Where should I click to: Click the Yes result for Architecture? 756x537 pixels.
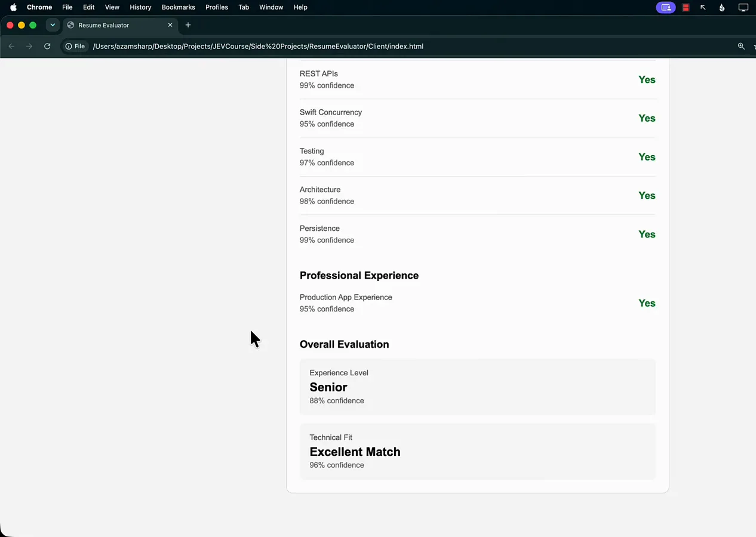coord(647,196)
